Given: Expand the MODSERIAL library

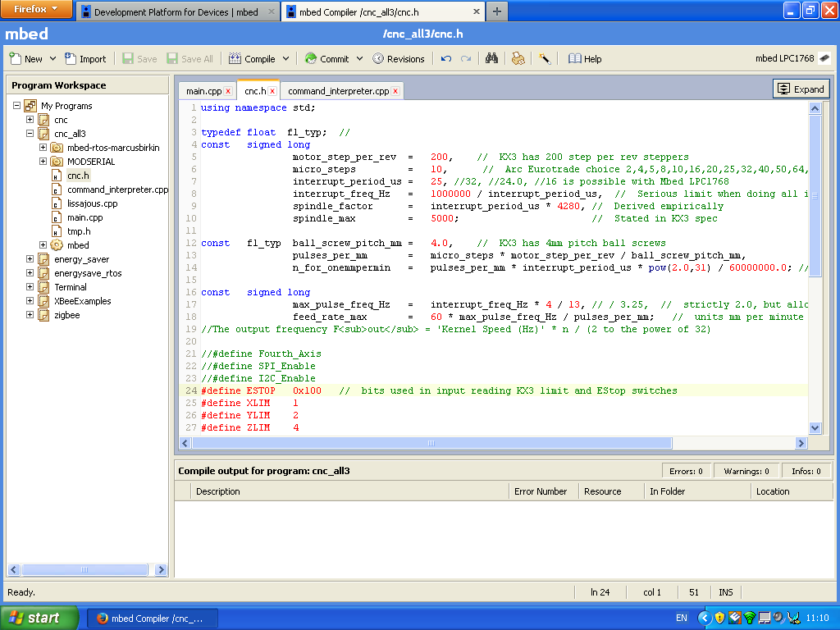Looking at the screenshot, I should (43, 162).
